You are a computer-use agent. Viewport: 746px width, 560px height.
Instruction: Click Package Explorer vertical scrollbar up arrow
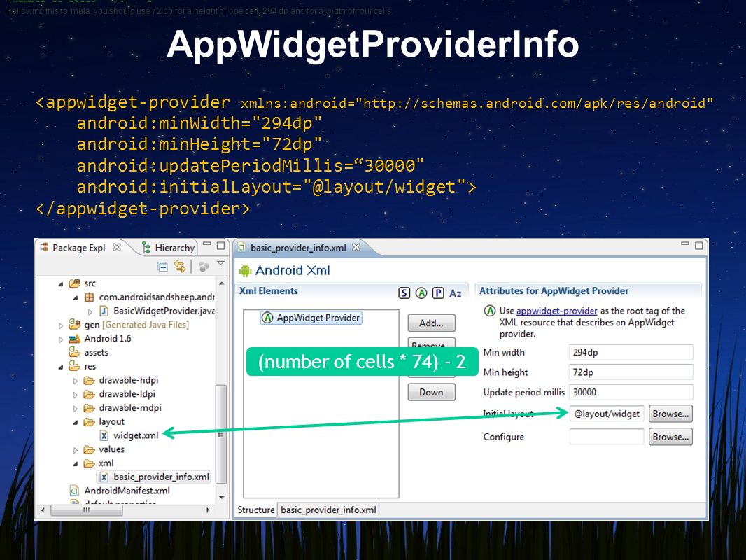tap(221, 283)
